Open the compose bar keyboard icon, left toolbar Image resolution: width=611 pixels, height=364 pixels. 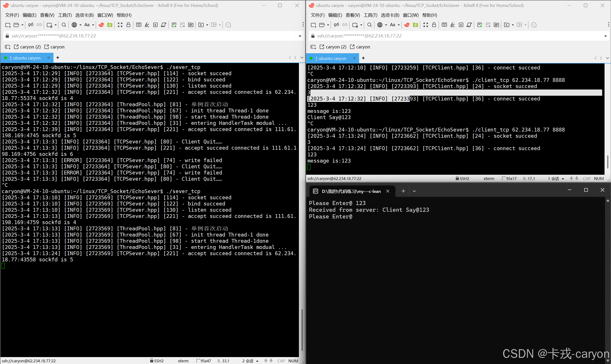138,25
